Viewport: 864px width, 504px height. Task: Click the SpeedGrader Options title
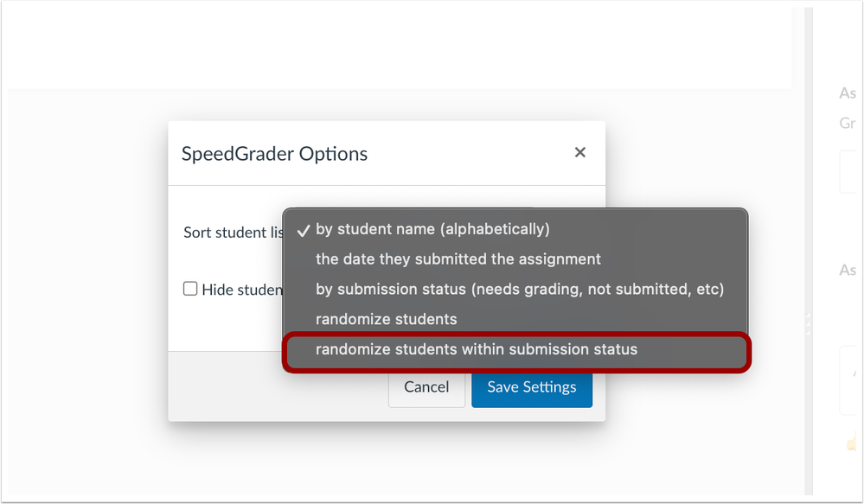[274, 154]
